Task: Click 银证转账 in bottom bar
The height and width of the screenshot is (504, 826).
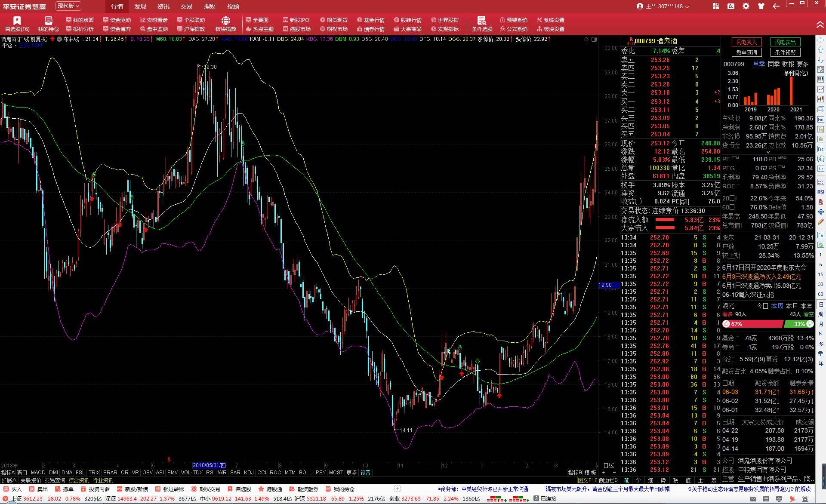Action: coord(169,489)
